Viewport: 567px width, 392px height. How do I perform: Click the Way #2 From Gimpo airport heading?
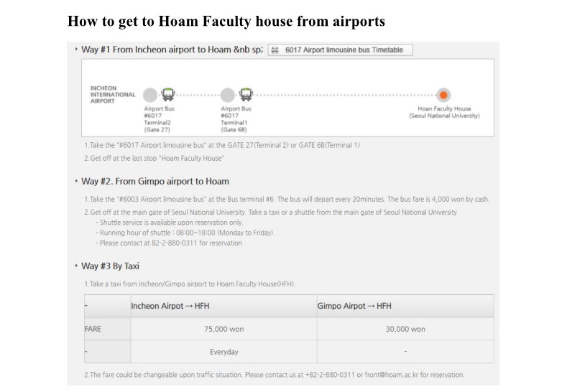pos(155,182)
